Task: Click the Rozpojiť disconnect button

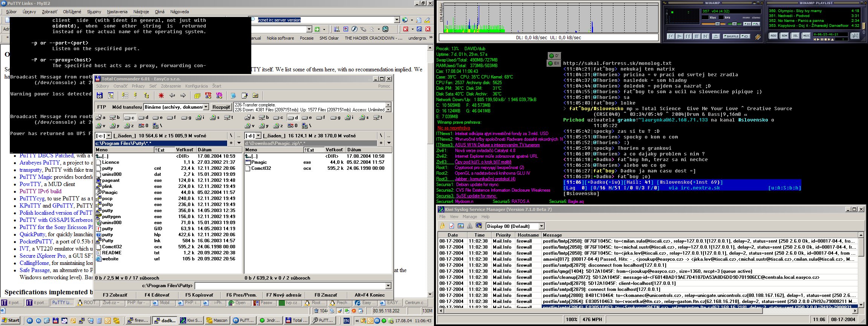Action: 221,107
